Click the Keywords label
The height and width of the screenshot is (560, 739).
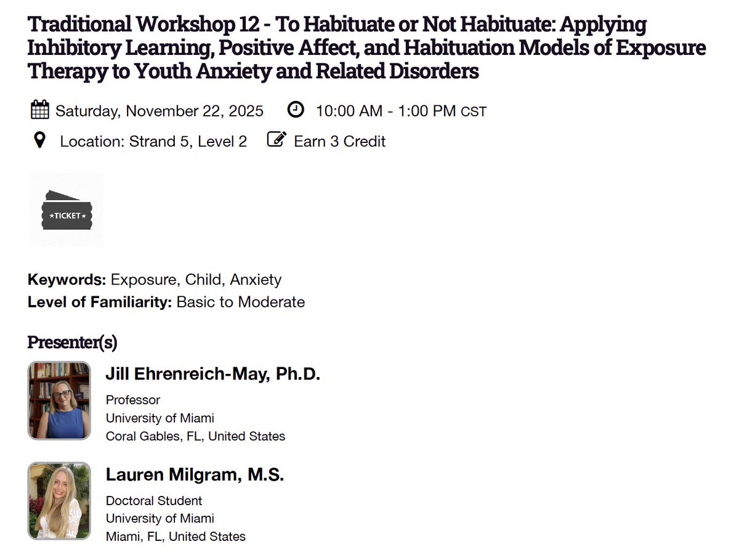(67, 280)
